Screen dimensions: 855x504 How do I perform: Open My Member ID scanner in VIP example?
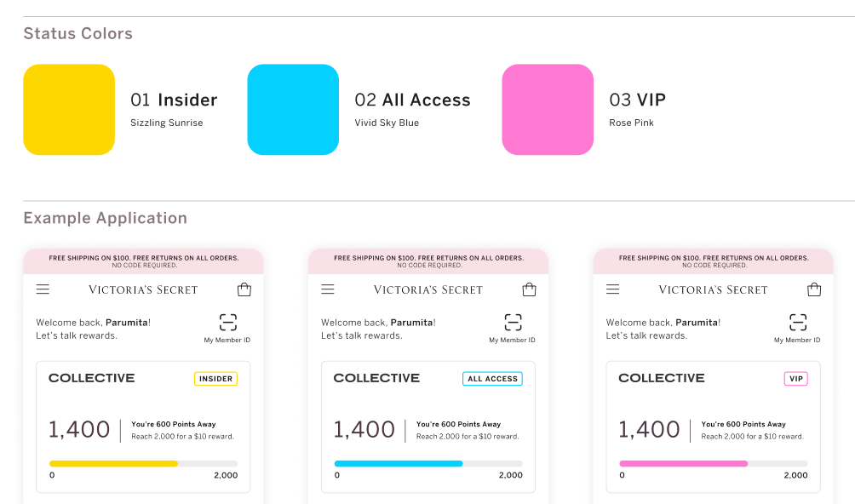coord(797,323)
